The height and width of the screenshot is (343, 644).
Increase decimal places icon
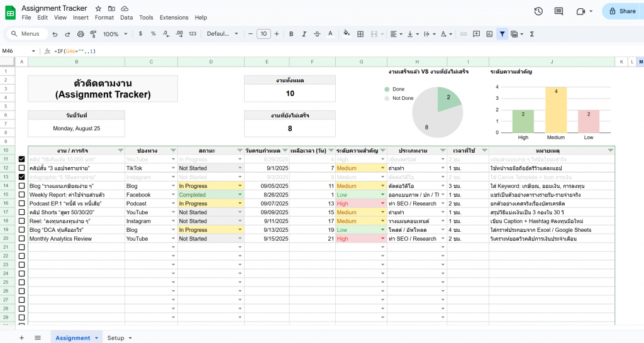pyautogui.click(x=179, y=34)
